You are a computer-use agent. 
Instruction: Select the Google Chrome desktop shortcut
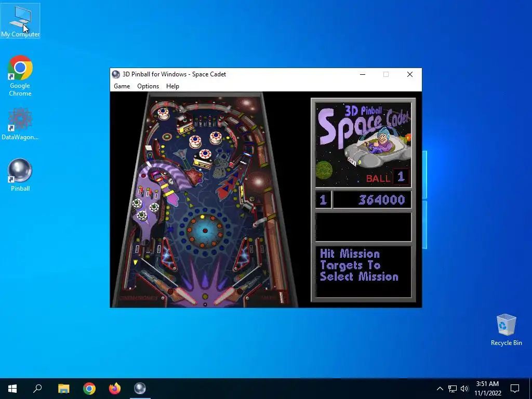click(x=20, y=76)
